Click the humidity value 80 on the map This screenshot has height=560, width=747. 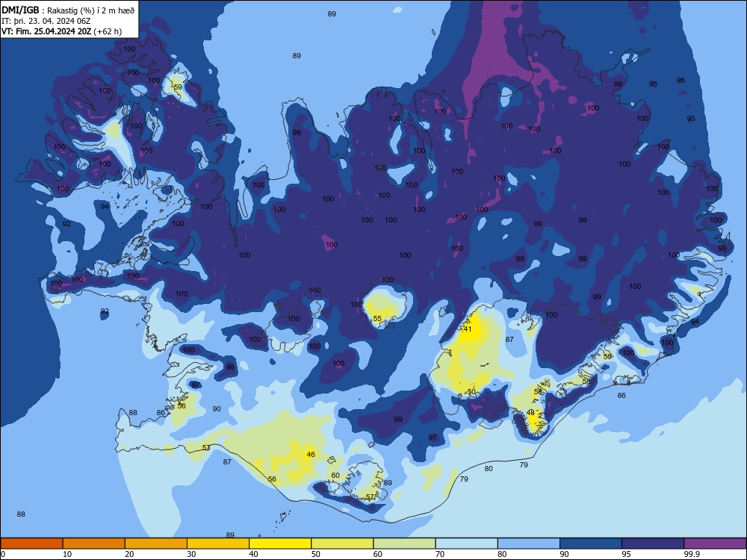pos(489,469)
